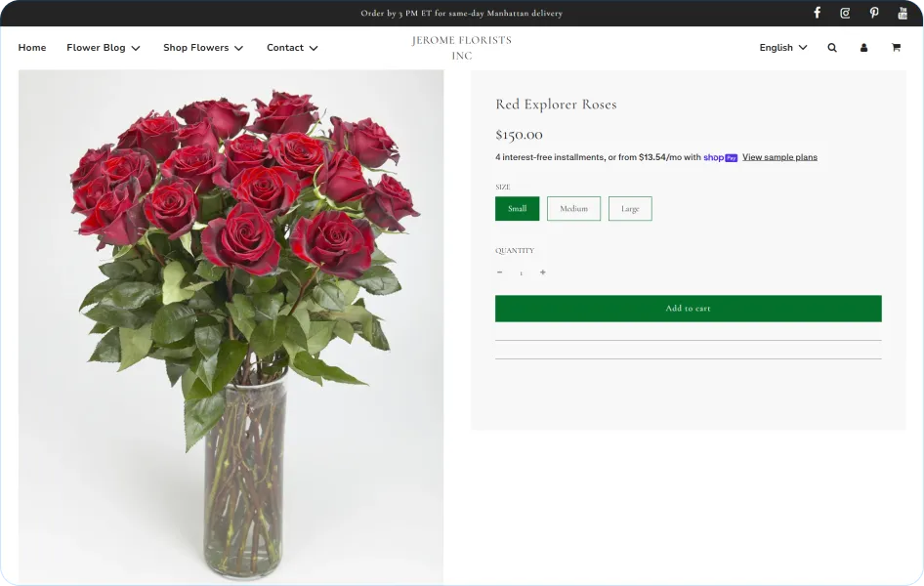Expand the Flower Blog menu

104,48
